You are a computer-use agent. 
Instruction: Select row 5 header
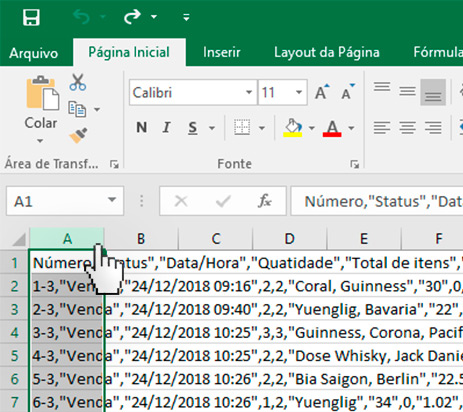click(x=14, y=355)
